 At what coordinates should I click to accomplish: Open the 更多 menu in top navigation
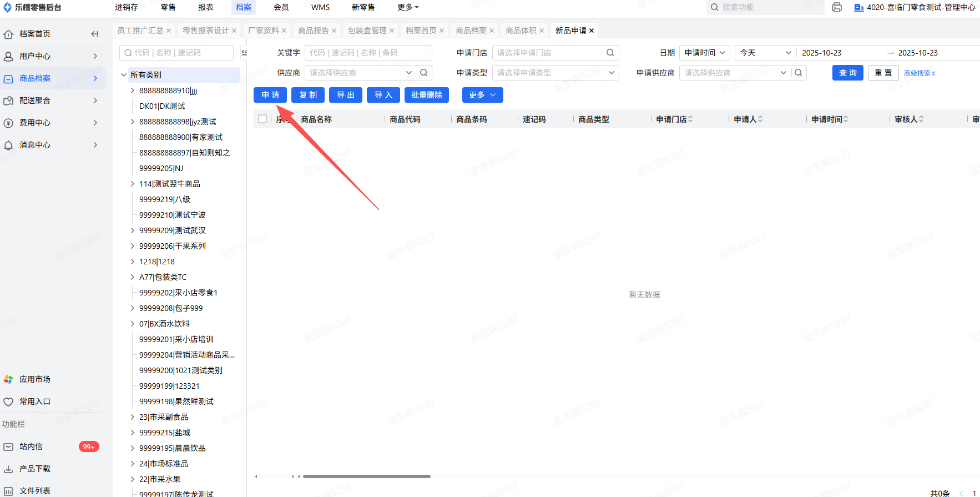click(x=408, y=7)
